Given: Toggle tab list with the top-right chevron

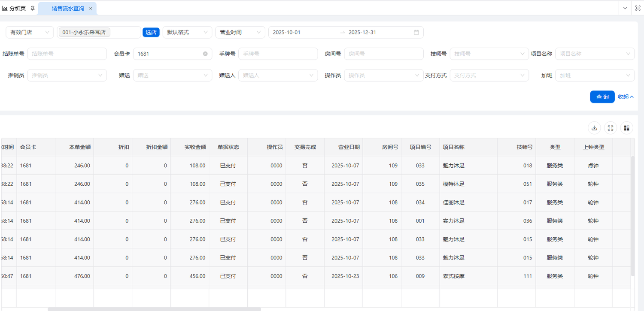Looking at the screenshot, I should click(x=625, y=8).
